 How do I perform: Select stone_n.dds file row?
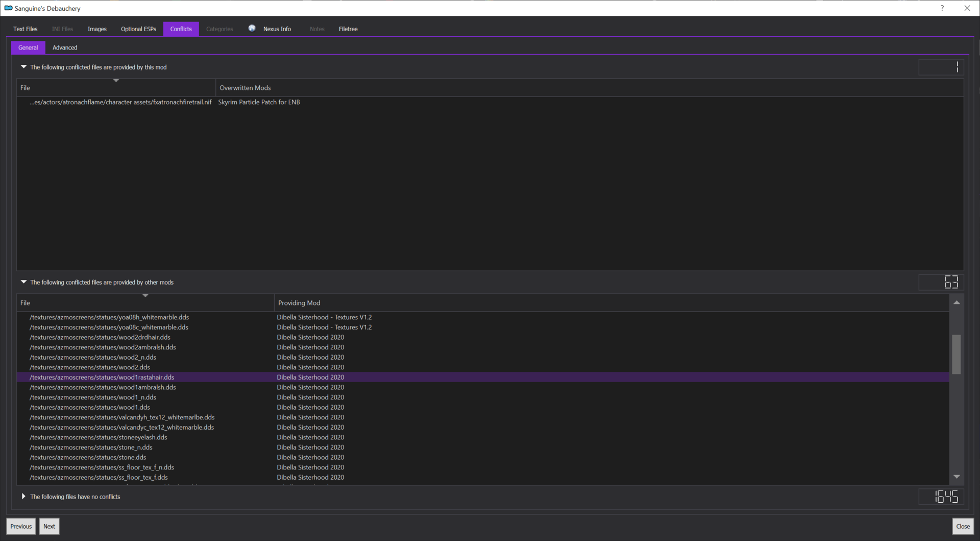click(x=483, y=447)
